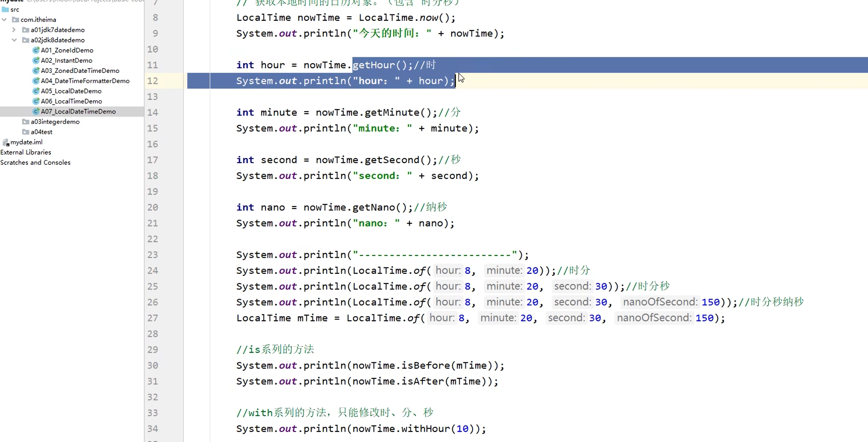
Task: Expand the a01jdk7datedemo package
Action: (x=14, y=30)
